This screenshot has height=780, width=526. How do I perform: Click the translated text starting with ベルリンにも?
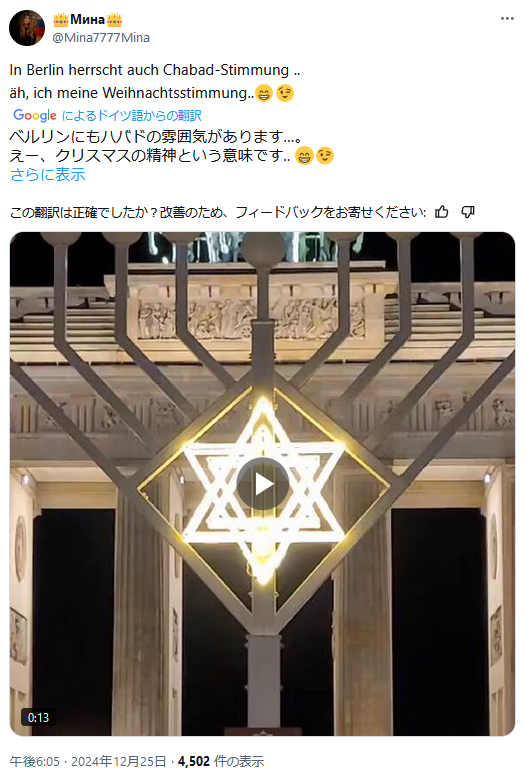point(172,146)
